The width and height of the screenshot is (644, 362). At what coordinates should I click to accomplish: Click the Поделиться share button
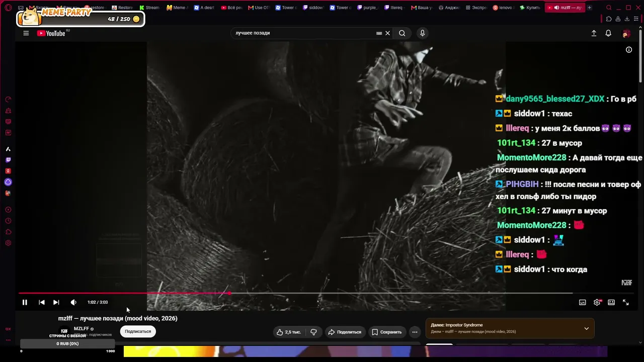click(x=345, y=332)
